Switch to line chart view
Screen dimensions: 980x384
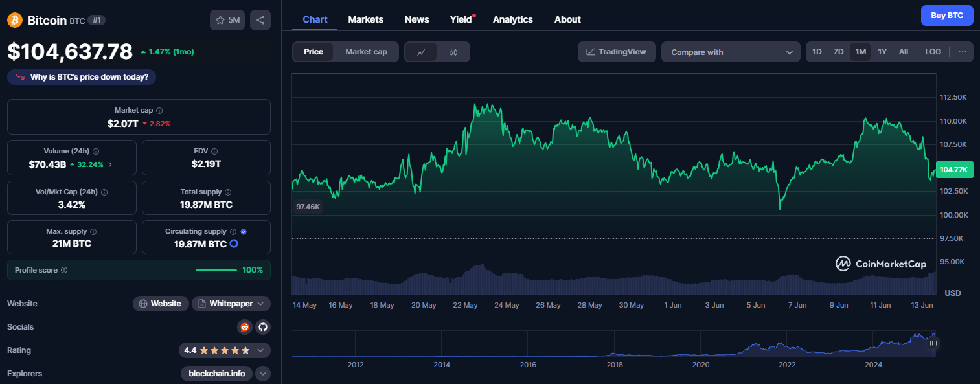tap(421, 52)
